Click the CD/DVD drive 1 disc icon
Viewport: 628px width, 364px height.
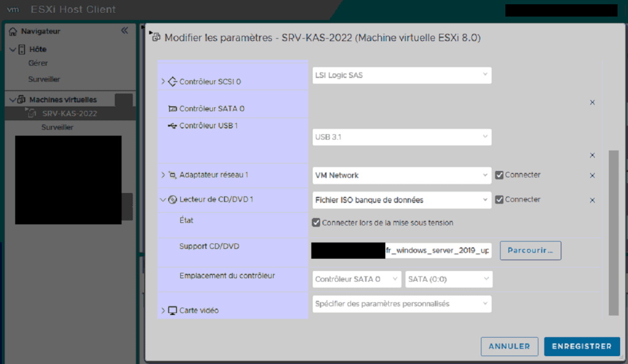point(172,200)
